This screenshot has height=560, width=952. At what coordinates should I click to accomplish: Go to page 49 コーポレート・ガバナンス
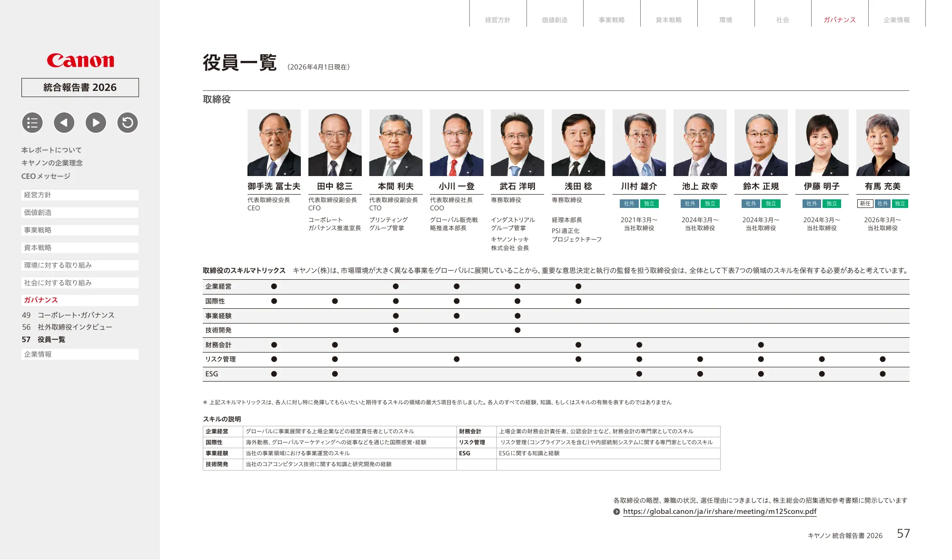(68, 315)
